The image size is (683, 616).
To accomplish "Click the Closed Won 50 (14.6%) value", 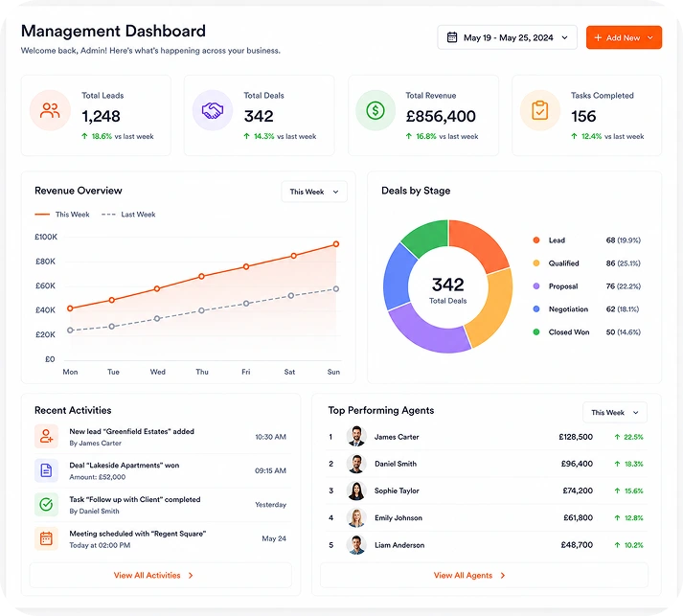I will pos(623,332).
